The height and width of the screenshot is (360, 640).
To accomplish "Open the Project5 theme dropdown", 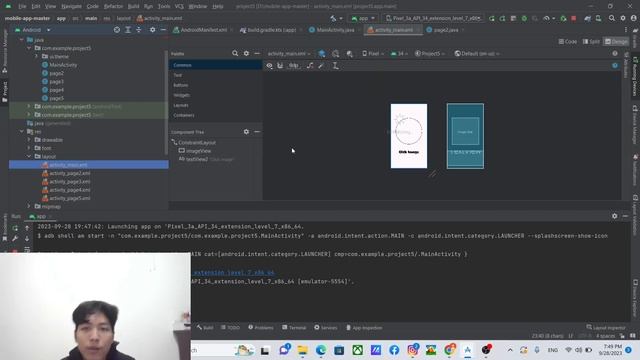I will (430, 53).
